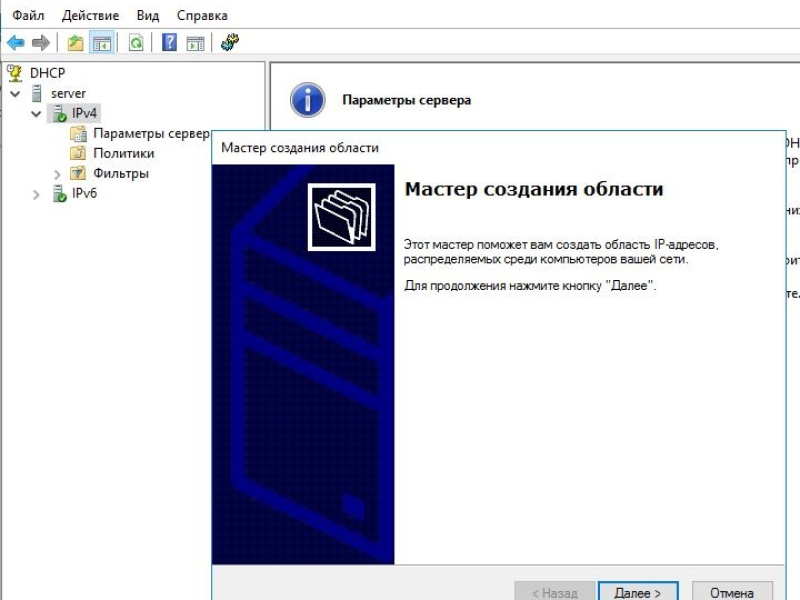
Task: Refresh the DHCP console view
Action: click(x=136, y=42)
